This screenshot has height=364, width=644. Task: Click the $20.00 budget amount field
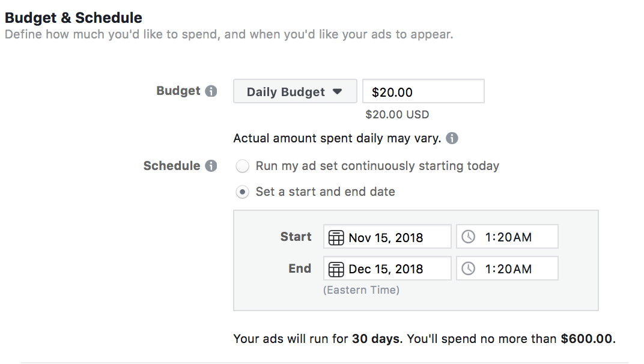coord(423,92)
